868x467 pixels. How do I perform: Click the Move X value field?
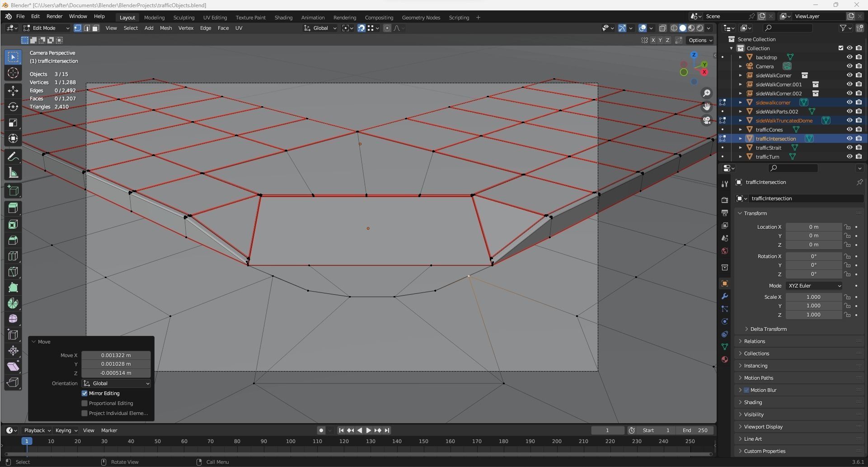pos(116,355)
